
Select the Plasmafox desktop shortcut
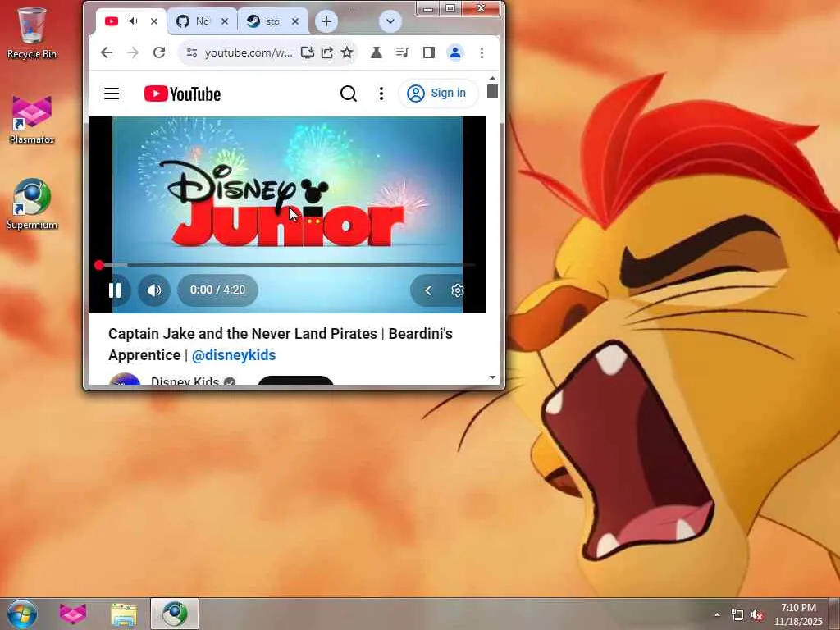pos(32,120)
